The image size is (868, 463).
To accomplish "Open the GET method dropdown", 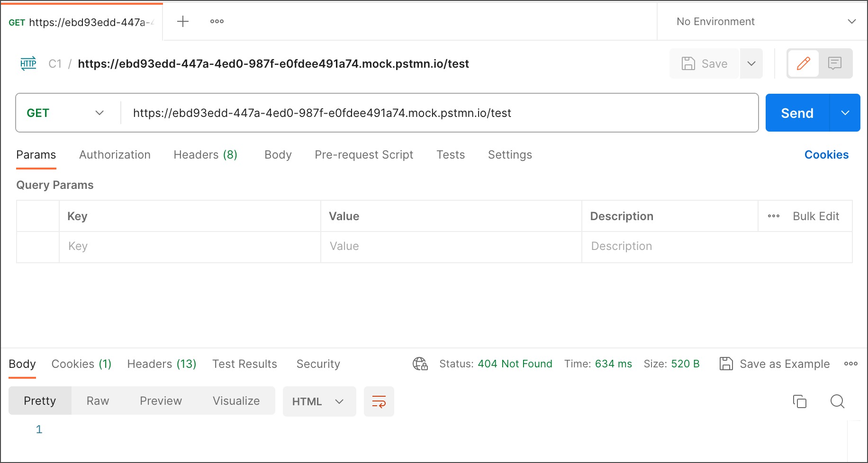I will [x=66, y=113].
